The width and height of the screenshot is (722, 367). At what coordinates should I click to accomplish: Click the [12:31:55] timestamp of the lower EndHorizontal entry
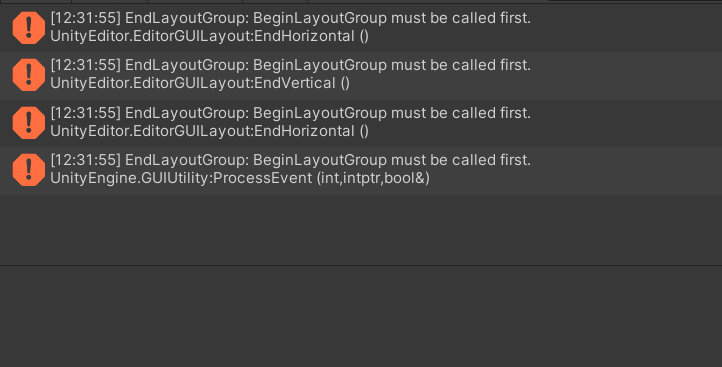click(86, 113)
